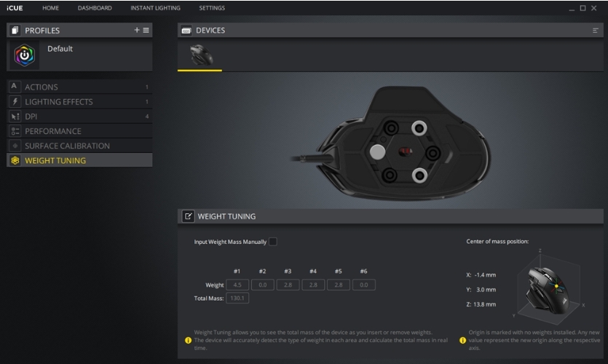Click the Actions 'A' icon
Image resolution: width=608 pixels, height=364 pixels.
coord(15,87)
